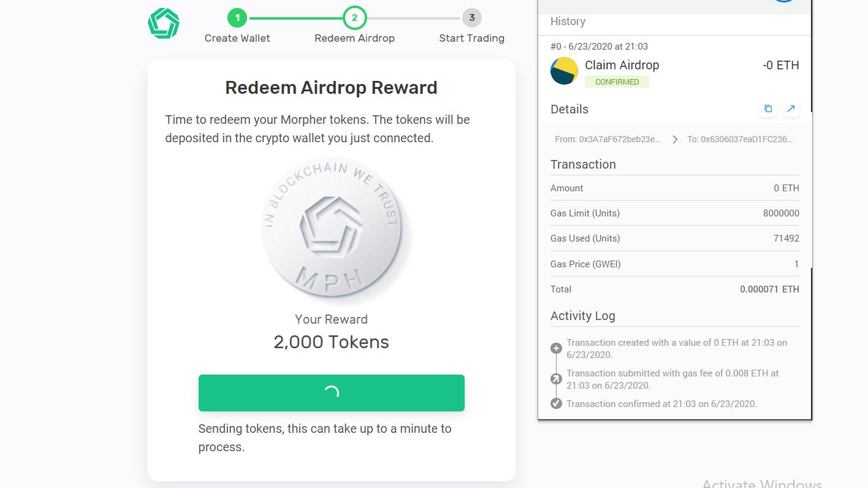Screen dimensions: 868x488
Task: Click the transaction submitted arrow icon
Action: [556, 379]
